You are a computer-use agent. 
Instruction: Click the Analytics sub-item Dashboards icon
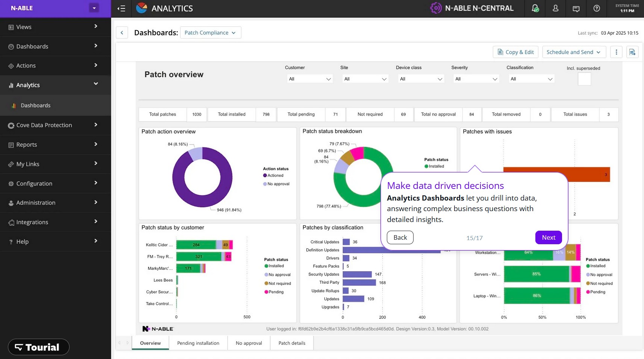pos(14,106)
